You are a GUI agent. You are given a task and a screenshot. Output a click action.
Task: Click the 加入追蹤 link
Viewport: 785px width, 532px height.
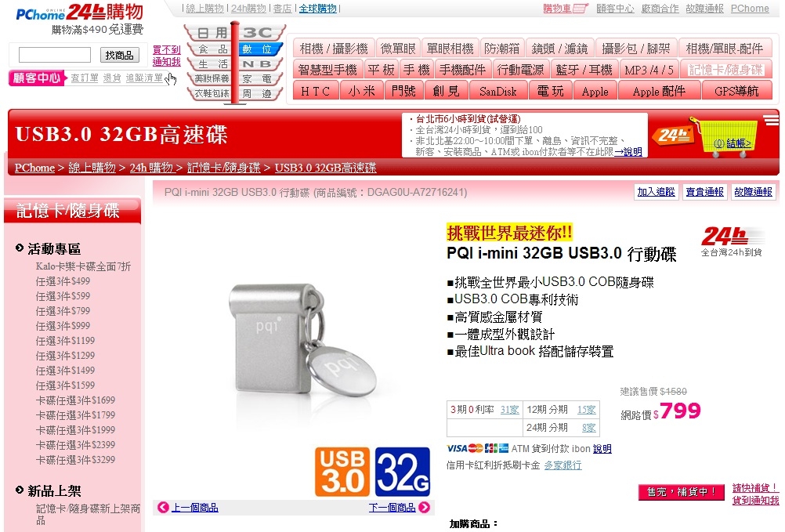coord(656,192)
